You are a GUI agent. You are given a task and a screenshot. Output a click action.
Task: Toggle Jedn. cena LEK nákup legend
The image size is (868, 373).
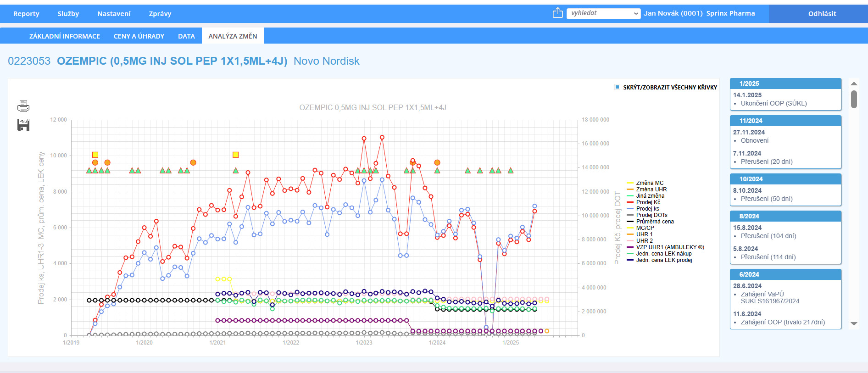click(x=659, y=254)
